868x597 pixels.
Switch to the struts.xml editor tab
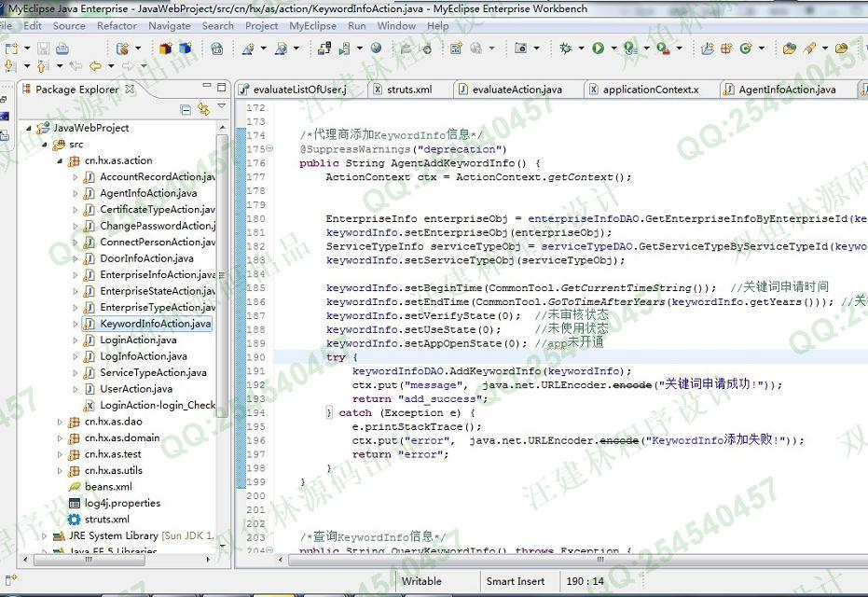tap(409, 90)
